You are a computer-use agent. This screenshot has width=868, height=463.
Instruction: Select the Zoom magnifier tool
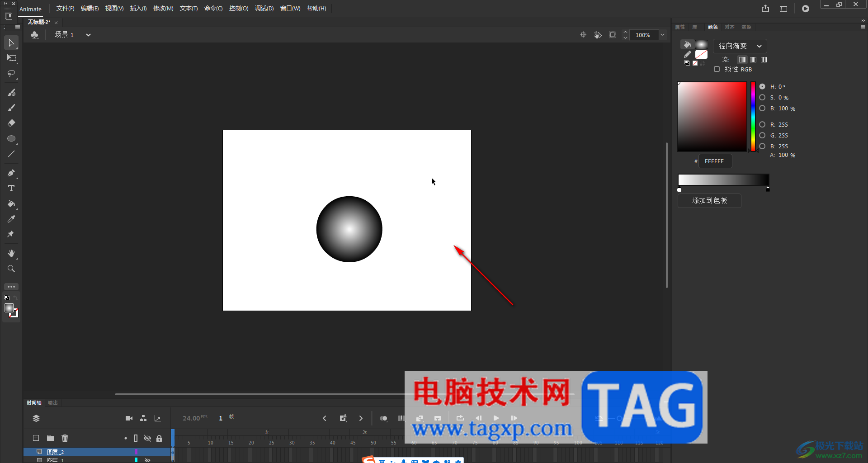point(11,269)
